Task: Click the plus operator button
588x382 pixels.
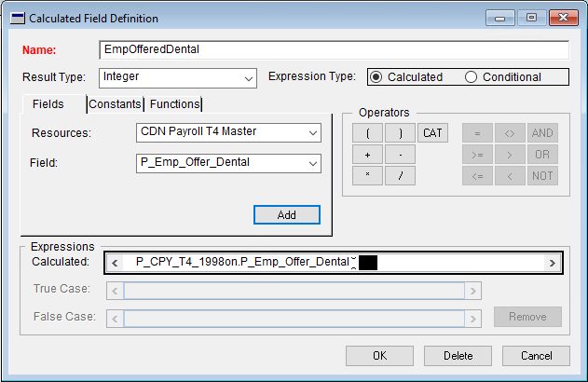Action: (x=367, y=155)
